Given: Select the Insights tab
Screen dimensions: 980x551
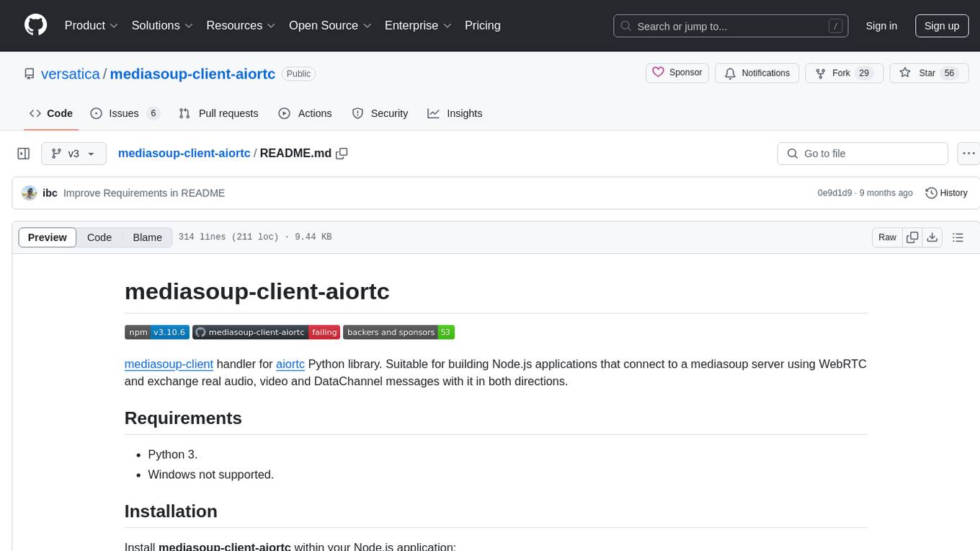Looking at the screenshot, I should coord(455,113).
